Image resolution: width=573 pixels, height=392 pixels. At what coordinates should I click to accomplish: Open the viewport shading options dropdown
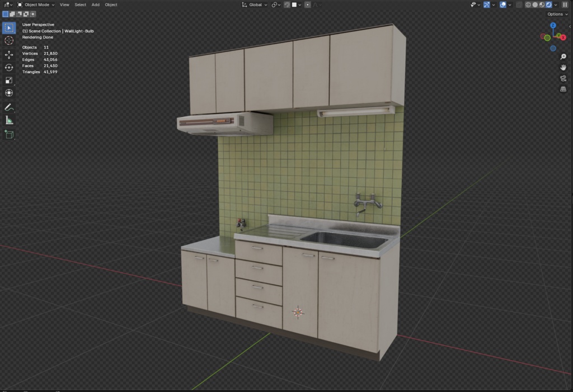tap(556, 4)
